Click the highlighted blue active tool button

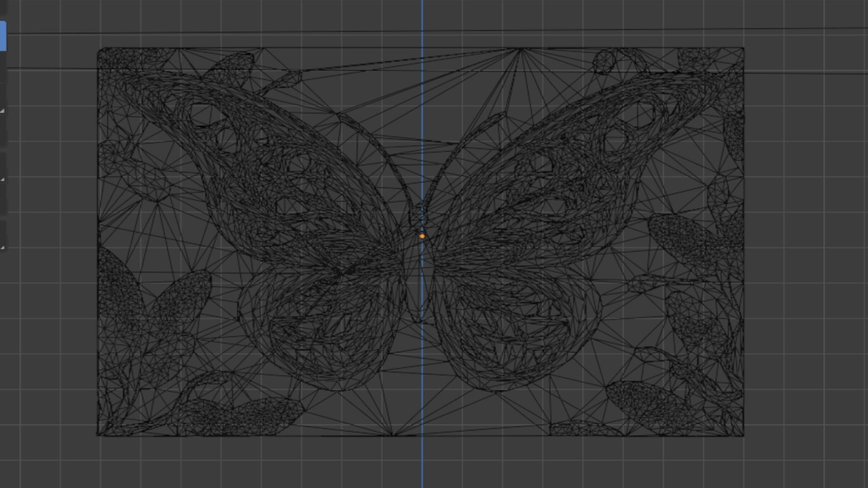(x=2, y=36)
